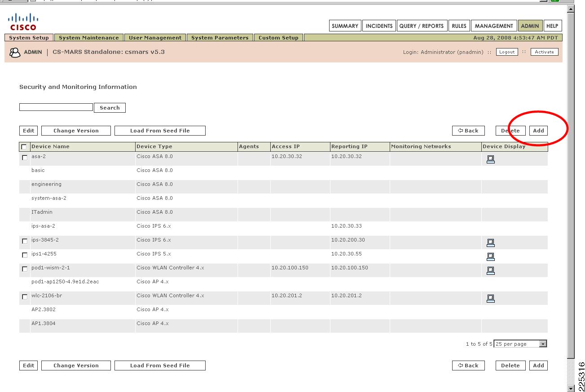Click Delete button below the device table
585x392 pixels.
pyautogui.click(x=510, y=366)
